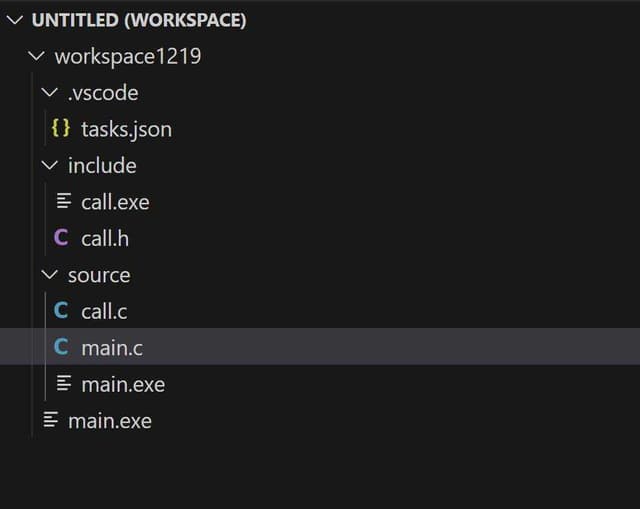640x509 pixels.
Task: Open the tasks.json file name
Action: pyautogui.click(x=126, y=129)
